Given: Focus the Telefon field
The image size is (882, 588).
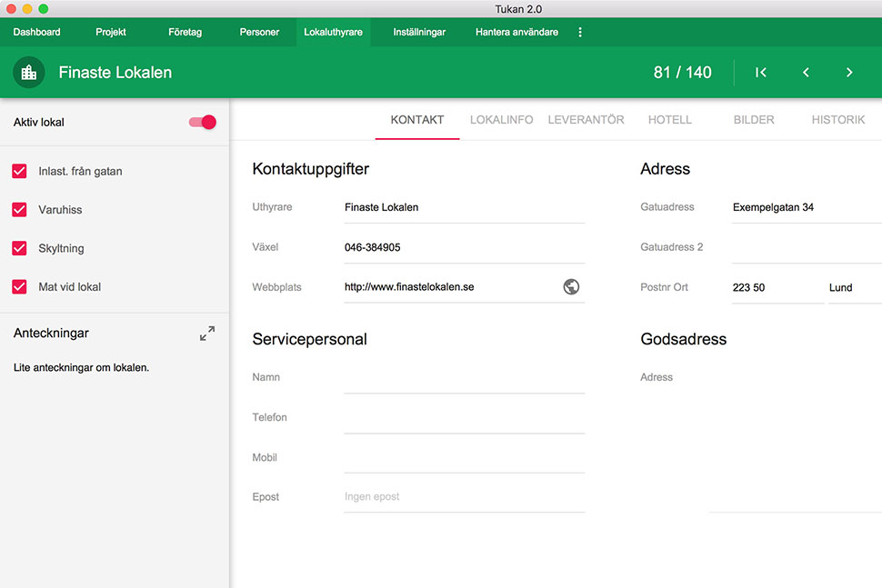Looking at the screenshot, I should coord(465,418).
